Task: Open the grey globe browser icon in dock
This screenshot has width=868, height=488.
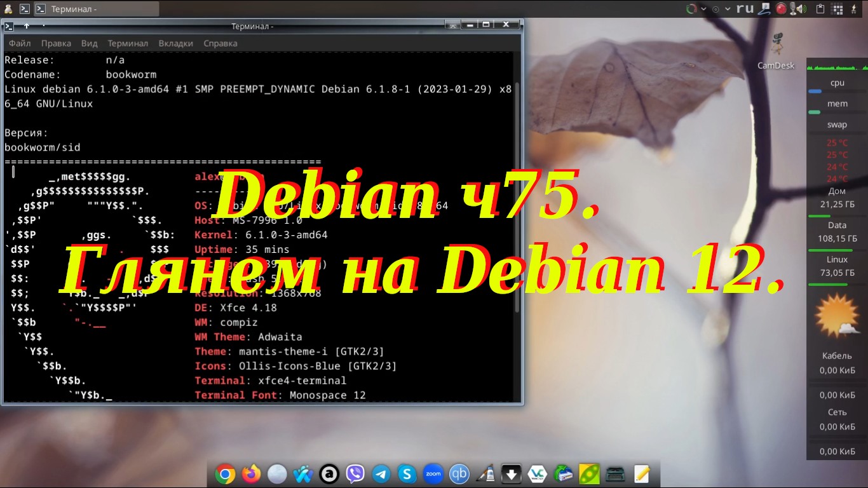Action: coord(277,473)
